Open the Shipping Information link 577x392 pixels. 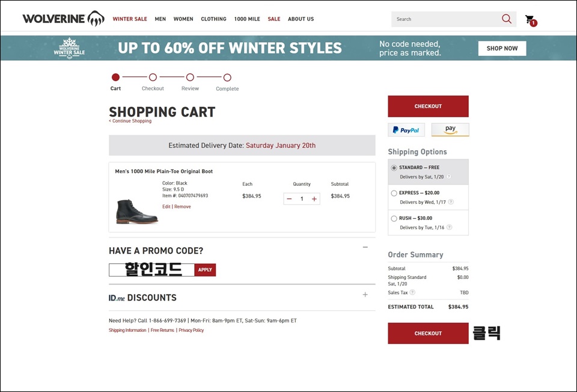(127, 330)
